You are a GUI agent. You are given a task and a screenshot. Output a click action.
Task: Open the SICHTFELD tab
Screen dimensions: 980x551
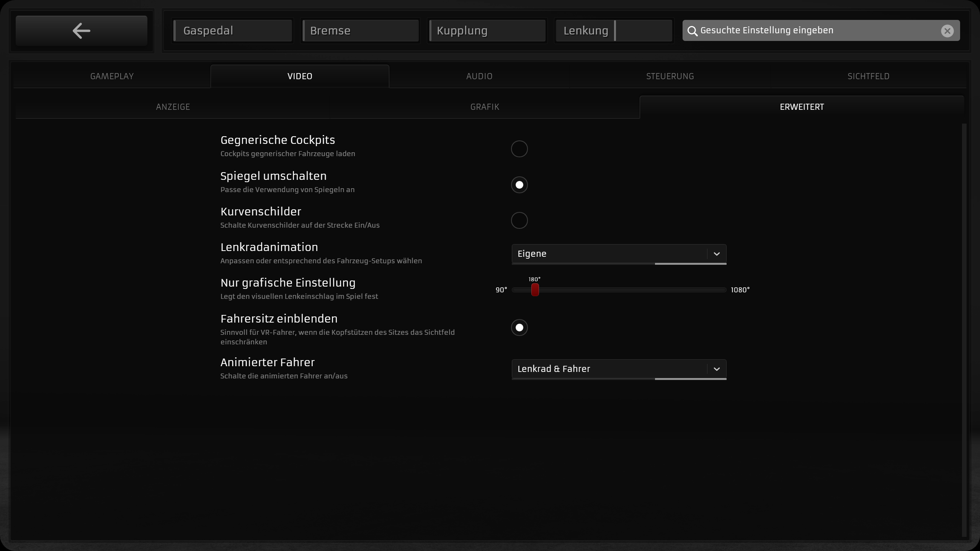[868, 77]
